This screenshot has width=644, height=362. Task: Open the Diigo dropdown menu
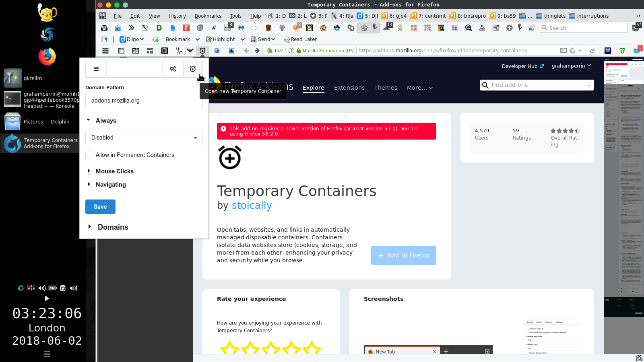click(132, 39)
